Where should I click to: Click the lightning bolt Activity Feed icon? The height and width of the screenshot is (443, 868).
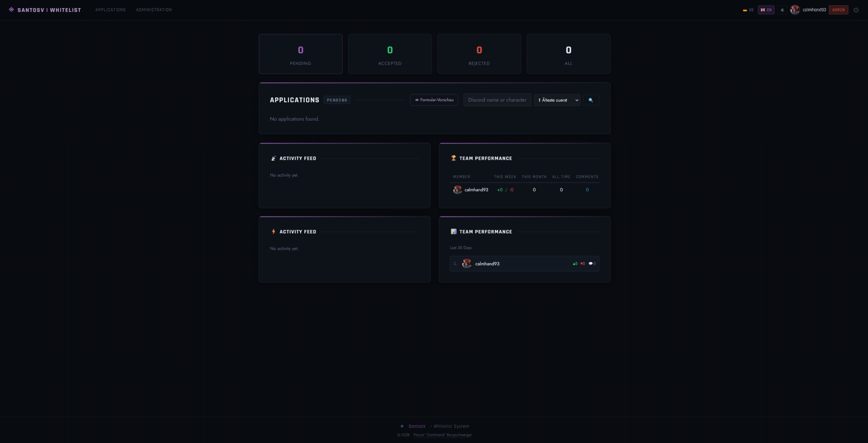click(x=273, y=232)
